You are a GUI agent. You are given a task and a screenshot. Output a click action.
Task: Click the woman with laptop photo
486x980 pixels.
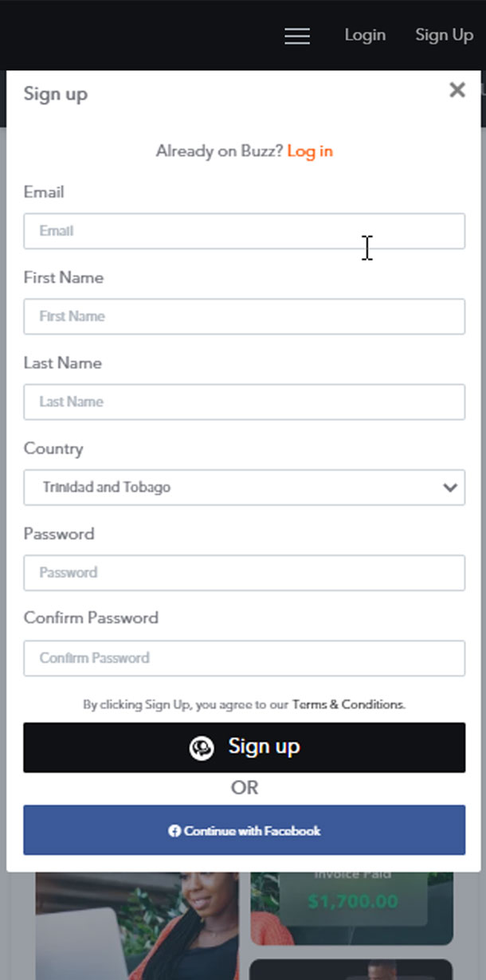coord(136,924)
